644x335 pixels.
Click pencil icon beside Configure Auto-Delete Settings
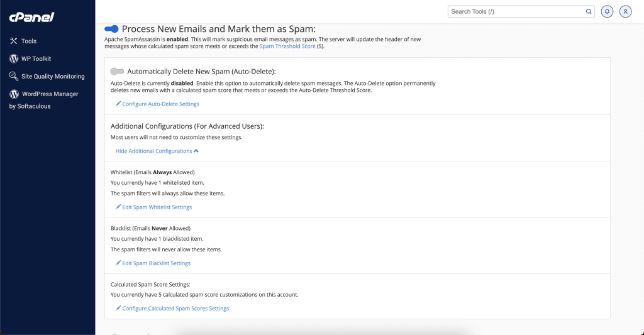(x=118, y=104)
